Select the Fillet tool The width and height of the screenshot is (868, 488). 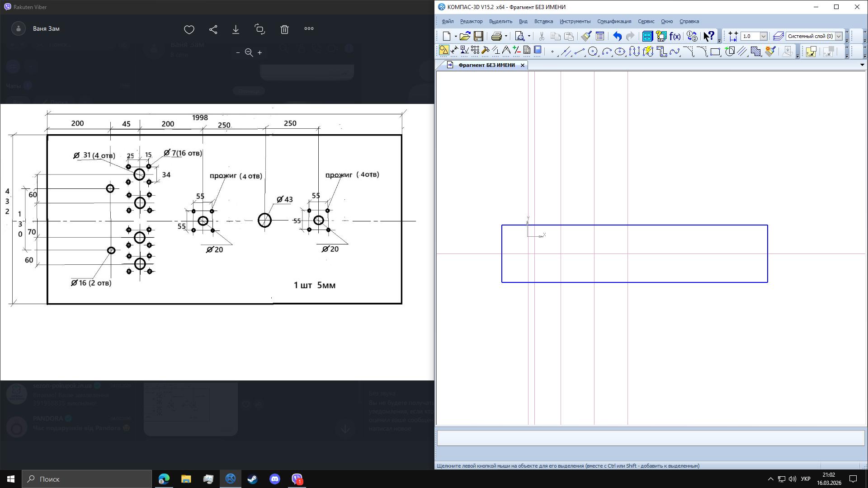(x=702, y=52)
